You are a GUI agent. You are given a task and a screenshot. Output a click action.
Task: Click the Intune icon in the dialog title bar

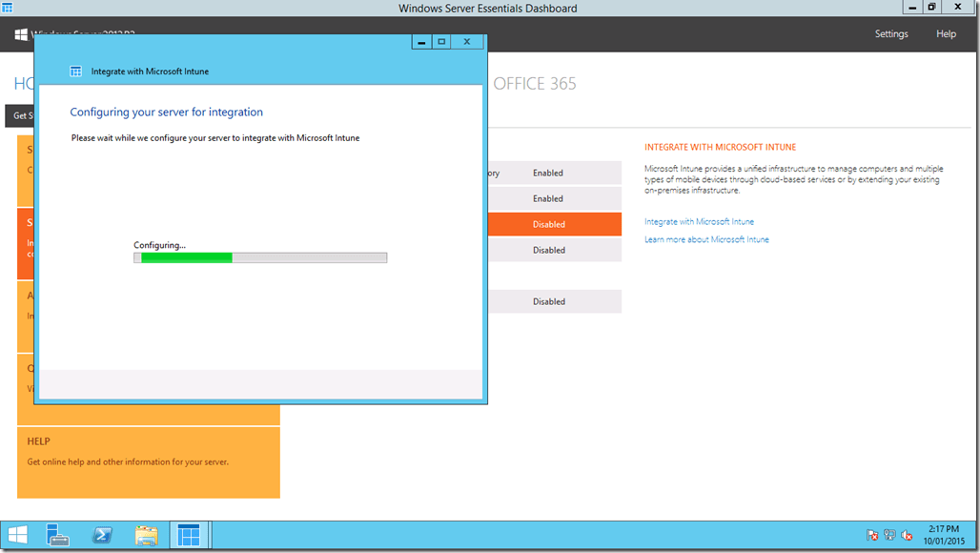coord(76,71)
